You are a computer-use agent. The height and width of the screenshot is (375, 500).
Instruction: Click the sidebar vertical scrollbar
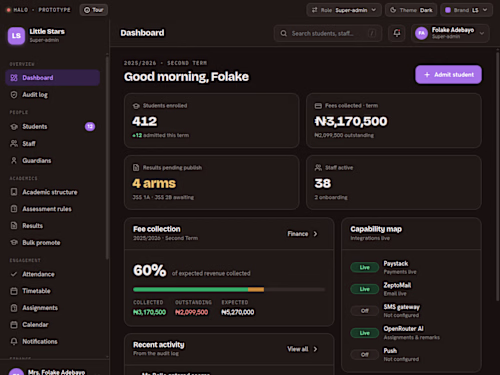(107, 157)
